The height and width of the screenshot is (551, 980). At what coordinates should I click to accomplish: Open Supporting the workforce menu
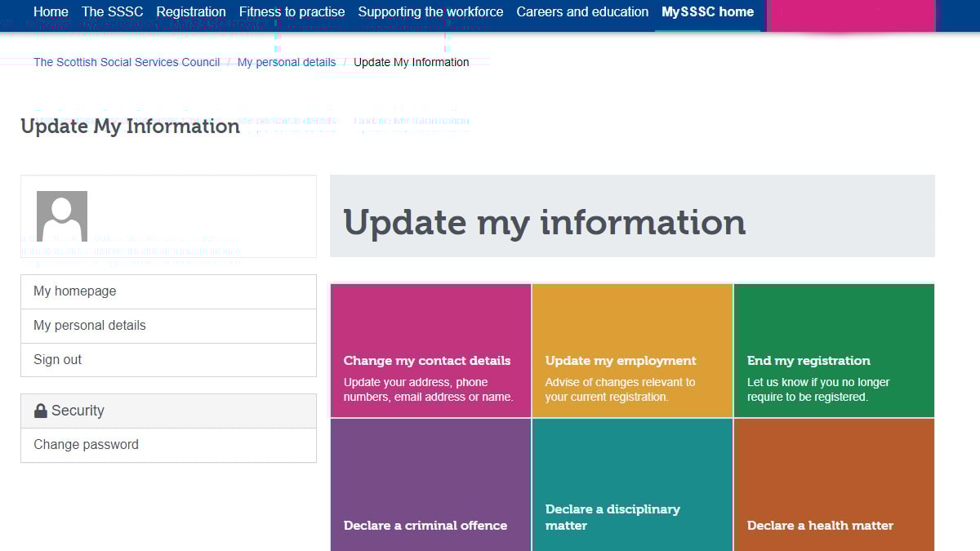tap(430, 12)
